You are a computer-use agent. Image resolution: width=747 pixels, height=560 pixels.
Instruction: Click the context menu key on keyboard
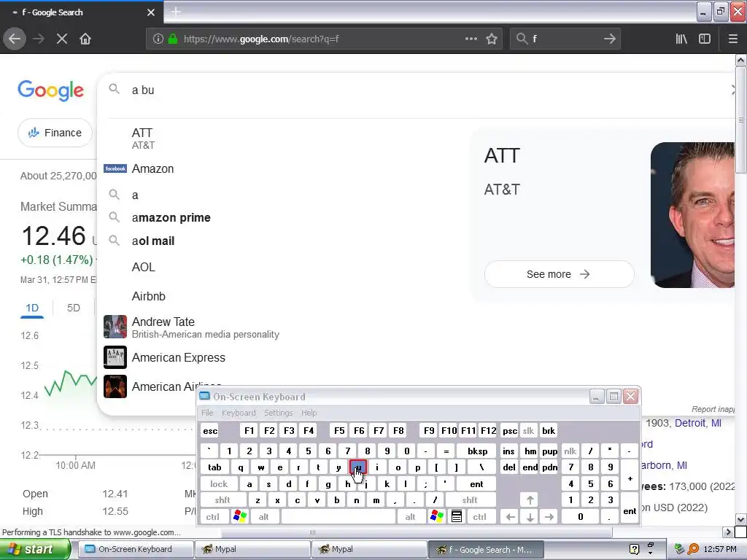coord(457,517)
